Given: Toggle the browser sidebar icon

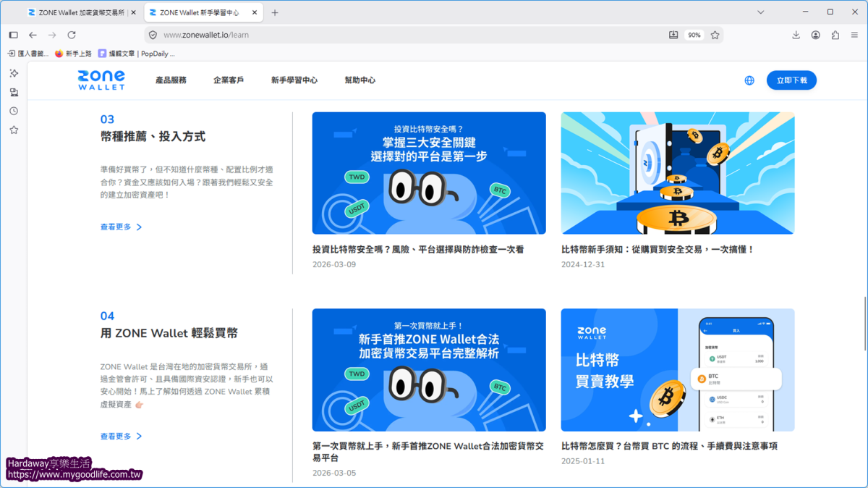Looking at the screenshot, I should tap(13, 35).
